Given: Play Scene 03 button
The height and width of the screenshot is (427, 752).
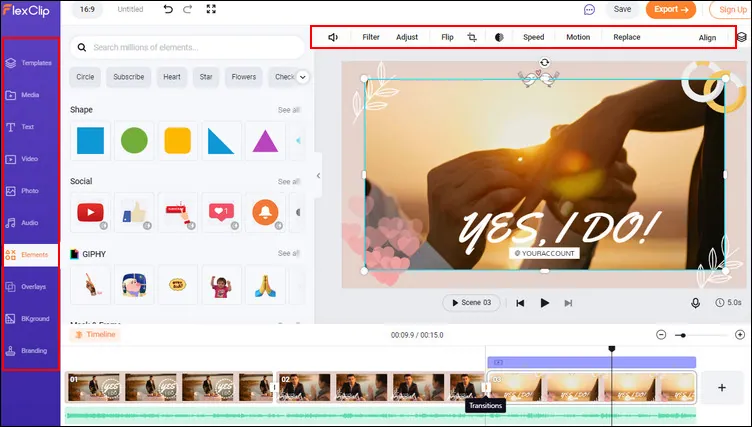Looking at the screenshot, I should coord(471,303).
